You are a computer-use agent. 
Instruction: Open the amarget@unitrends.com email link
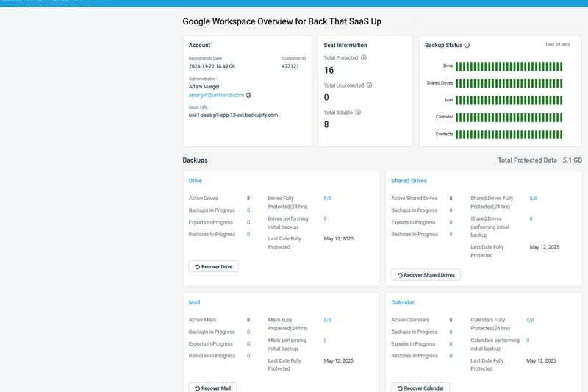(216, 96)
